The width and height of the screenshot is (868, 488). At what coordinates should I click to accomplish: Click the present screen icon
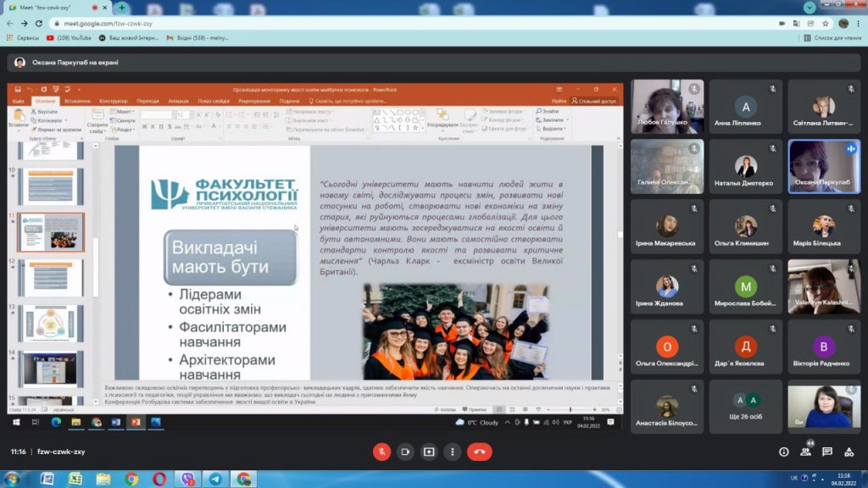click(x=429, y=452)
